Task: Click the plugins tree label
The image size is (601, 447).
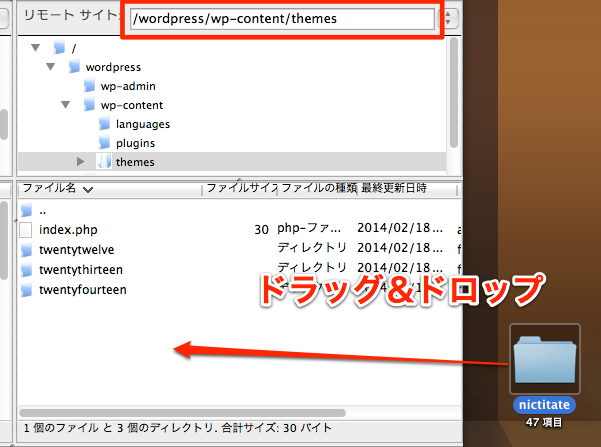Action: pyautogui.click(x=135, y=143)
